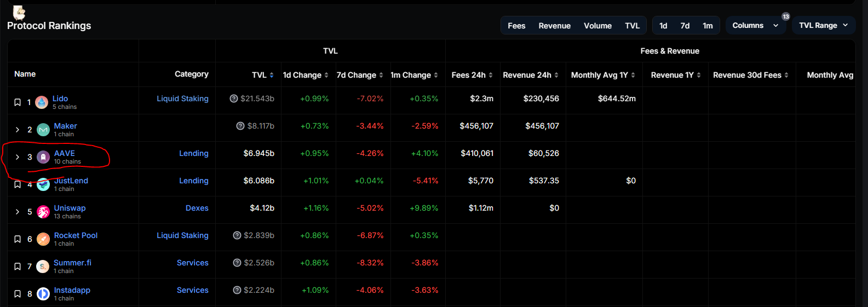Click question-mark icon beside Rocket Pool TVL
This screenshot has height=307, width=868.
tap(237, 235)
